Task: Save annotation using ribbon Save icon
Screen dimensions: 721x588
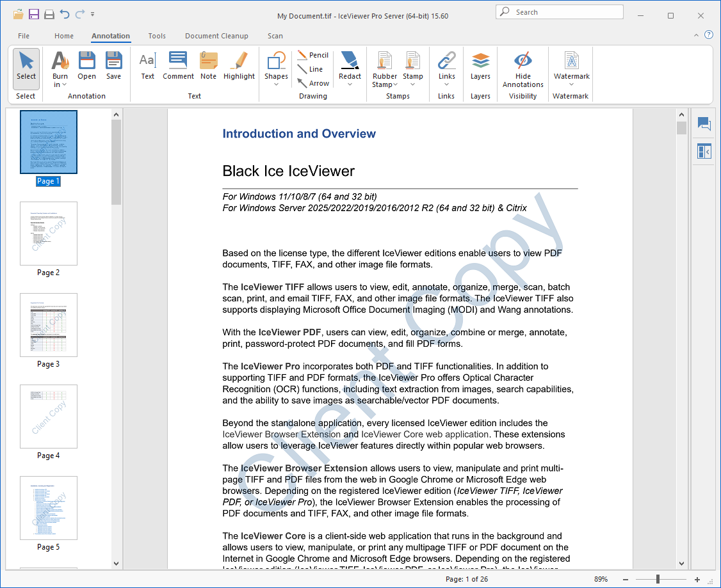Action: pos(113,66)
